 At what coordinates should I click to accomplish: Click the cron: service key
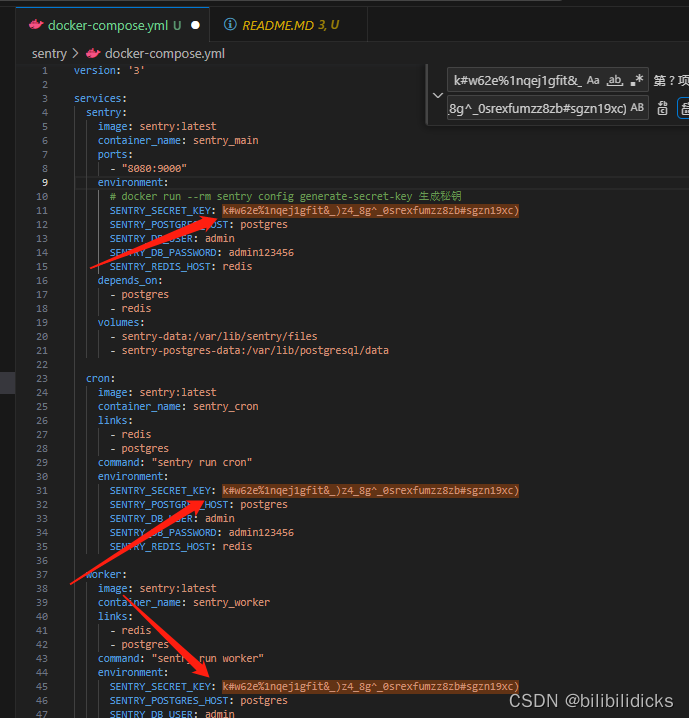click(100, 379)
